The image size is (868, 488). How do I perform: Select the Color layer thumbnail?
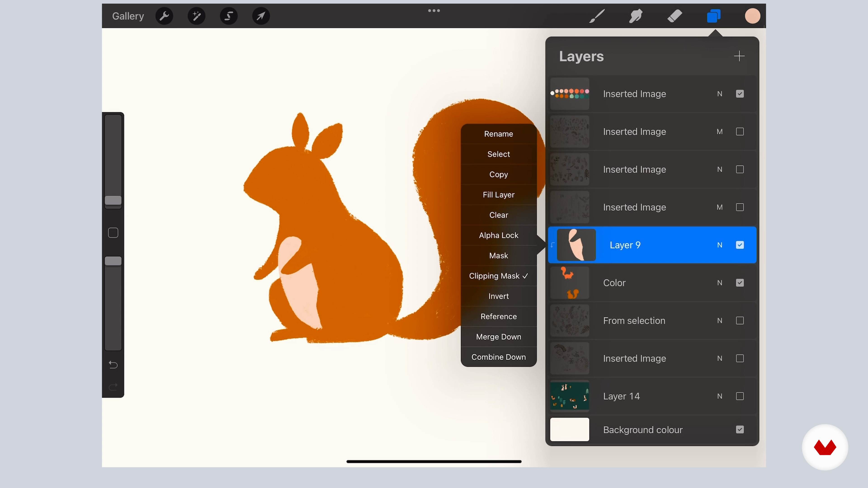569,283
